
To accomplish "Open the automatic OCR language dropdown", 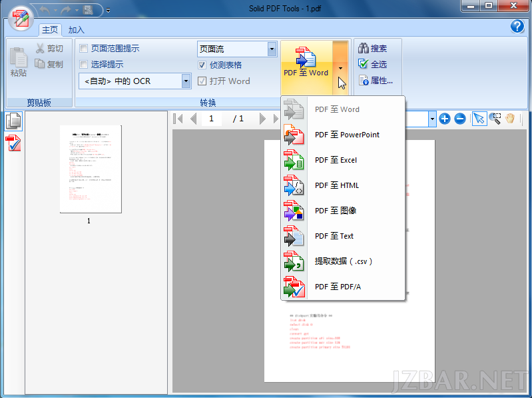I will pyautogui.click(x=186, y=81).
